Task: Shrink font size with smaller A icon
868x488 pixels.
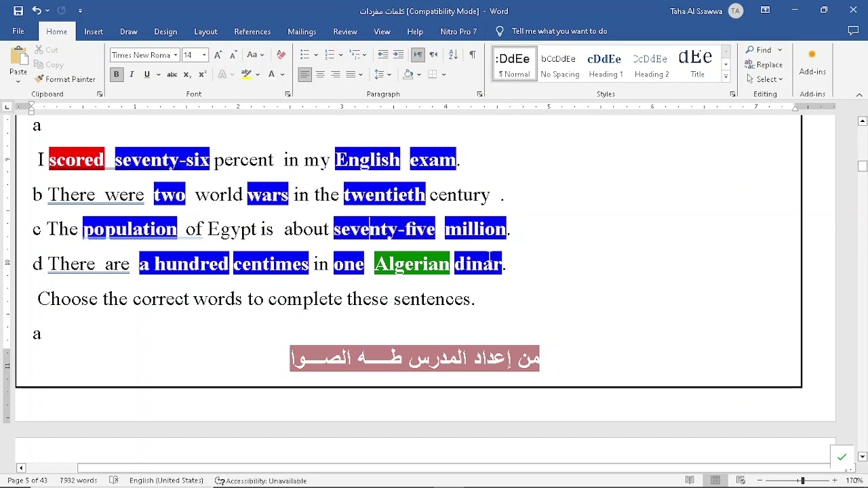Action: (x=233, y=55)
